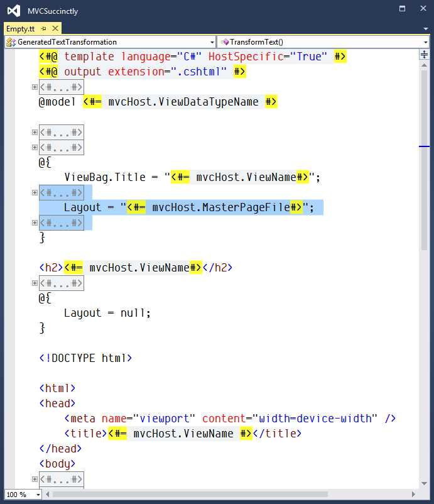
Task: Click the 'Layout = null;' line
Action: 107,313
